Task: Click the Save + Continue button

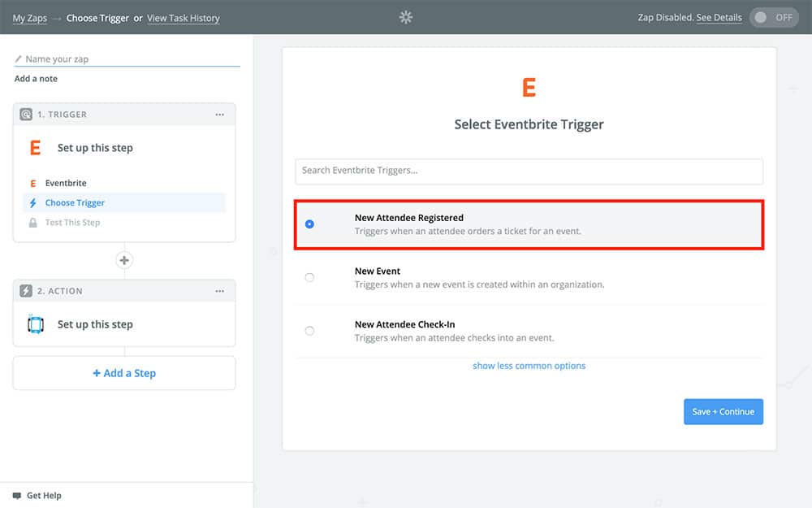Action: pos(723,411)
